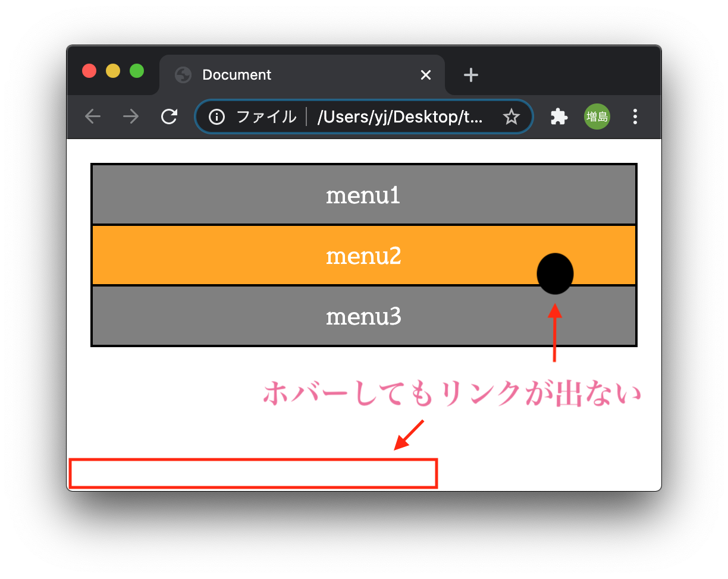Reload the page with the refresh icon
This screenshot has height=579, width=728.
pos(170,117)
